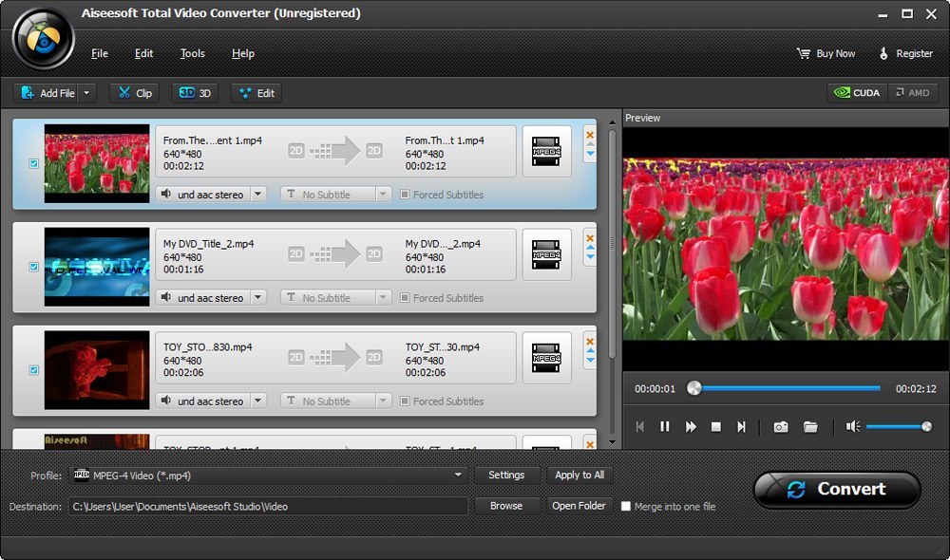Click the MPEG4 output format icon on first file
The height and width of the screenshot is (560, 950).
[546, 151]
